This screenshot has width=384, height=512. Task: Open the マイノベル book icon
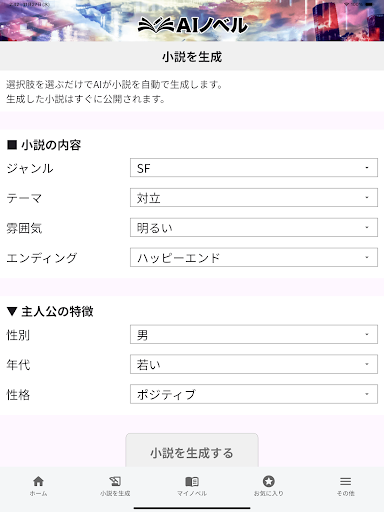coord(192,481)
